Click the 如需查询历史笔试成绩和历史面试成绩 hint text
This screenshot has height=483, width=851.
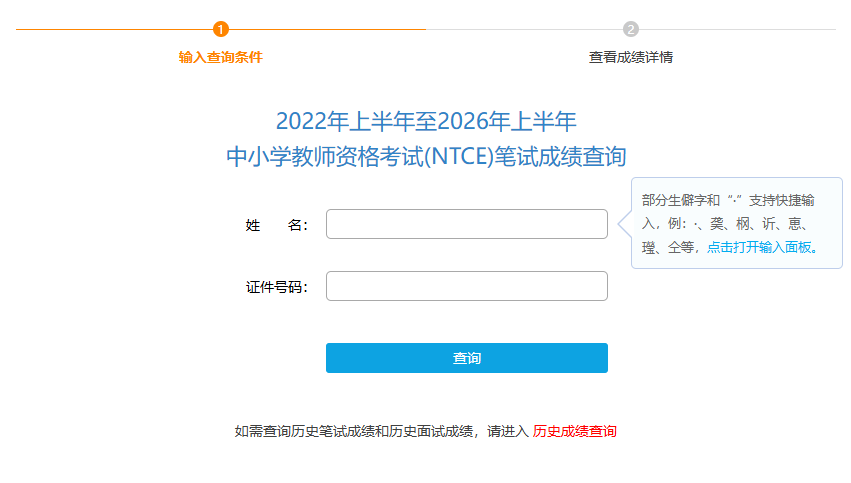pyautogui.click(x=354, y=432)
